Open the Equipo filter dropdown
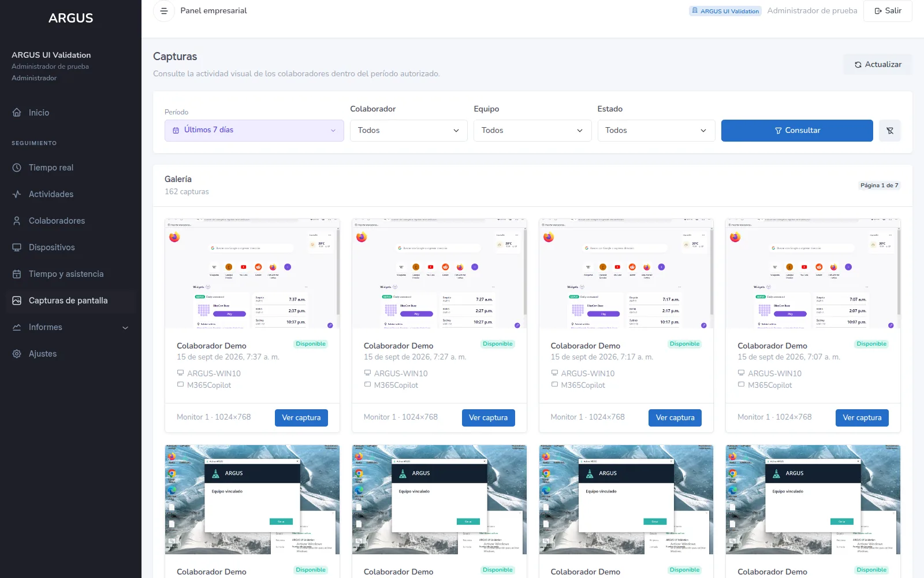Image resolution: width=924 pixels, height=578 pixels. [x=532, y=131]
